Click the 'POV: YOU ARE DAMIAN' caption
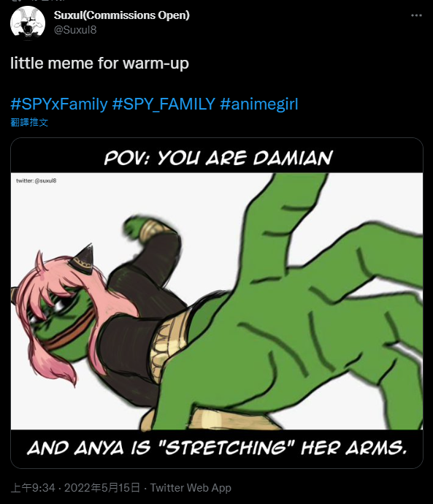433x504 pixels. coord(218,158)
